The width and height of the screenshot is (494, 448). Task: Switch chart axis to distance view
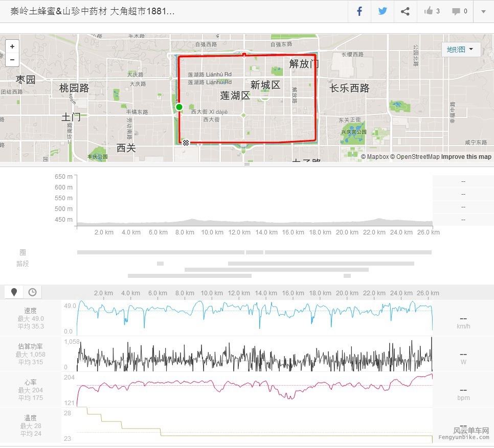14,292
